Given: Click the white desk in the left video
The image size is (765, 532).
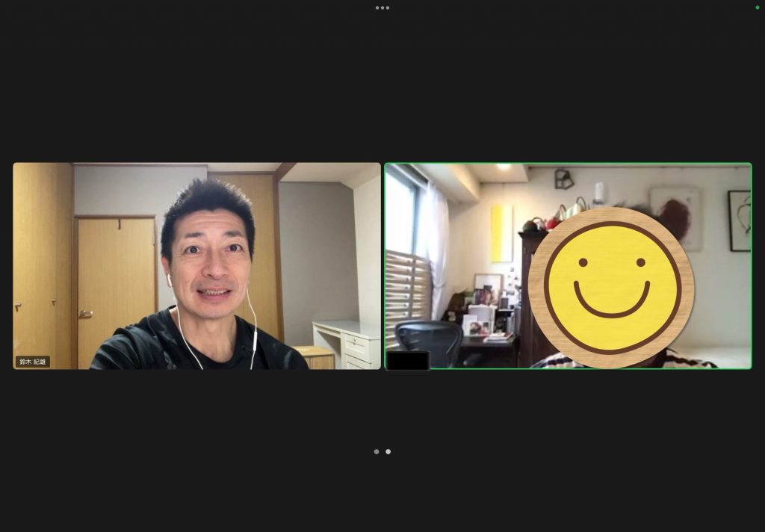Looking at the screenshot, I should point(347,341).
